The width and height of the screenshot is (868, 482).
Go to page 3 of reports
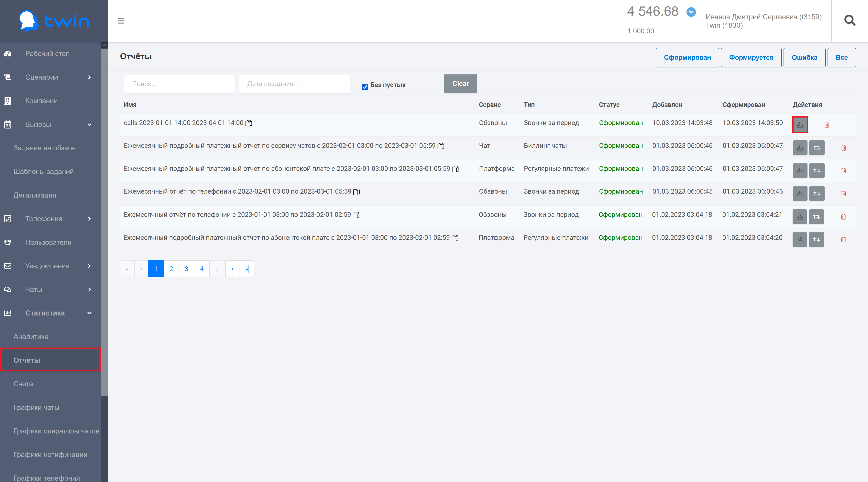[186, 269]
